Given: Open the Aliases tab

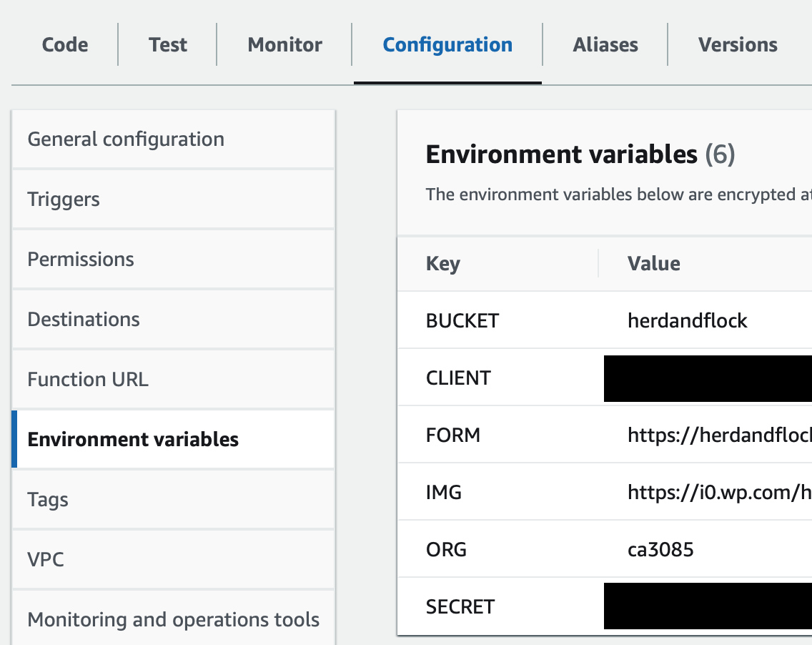Looking at the screenshot, I should tap(605, 44).
